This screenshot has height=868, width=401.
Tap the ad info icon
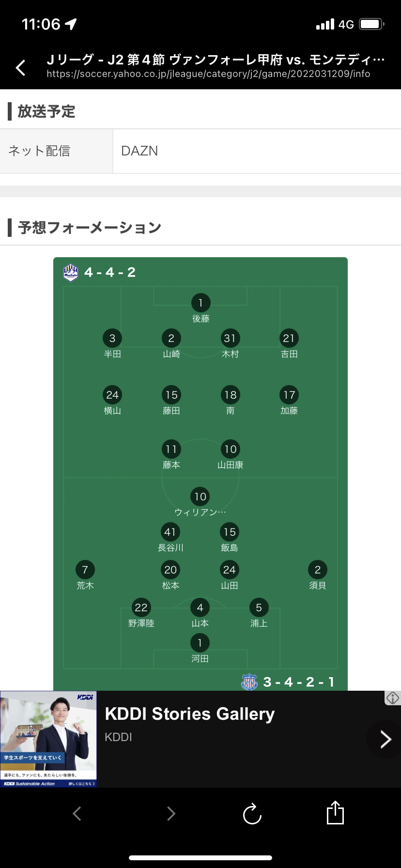pyautogui.click(x=392, y=698)
